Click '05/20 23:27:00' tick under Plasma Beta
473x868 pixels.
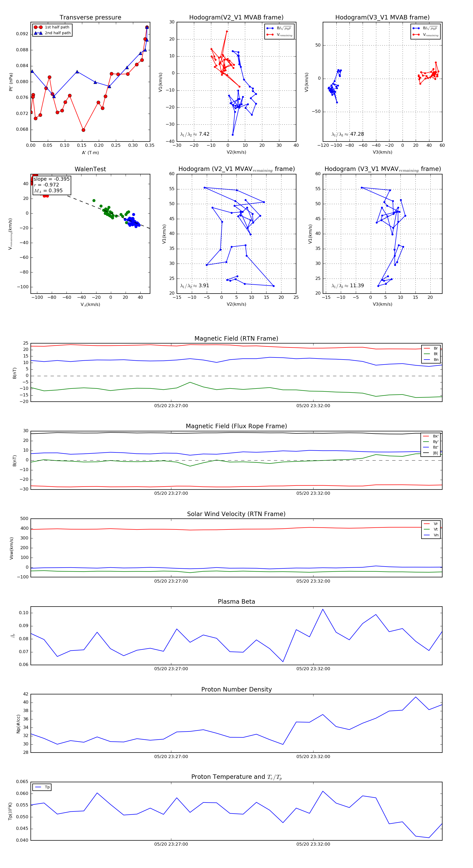[171, 669]
